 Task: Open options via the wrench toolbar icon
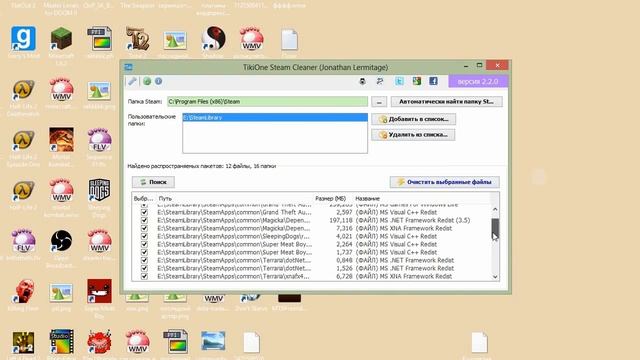click(x=132, y=81)
